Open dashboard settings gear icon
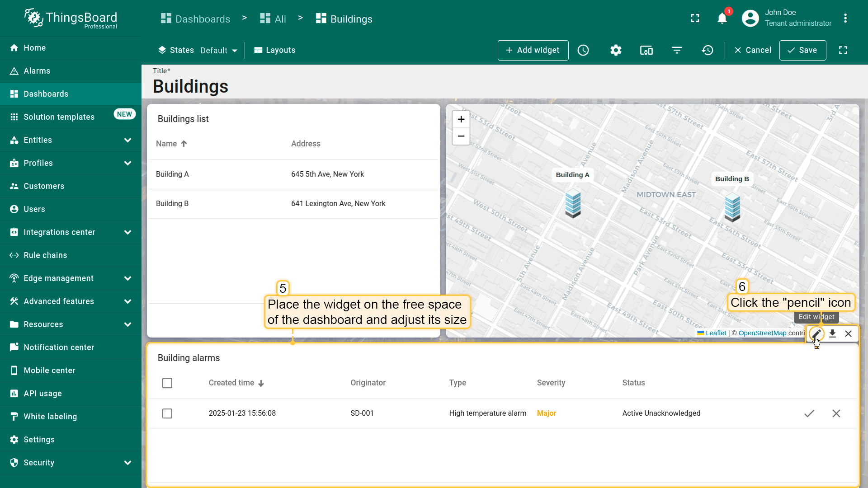This screenshot has width=868, height=488. [x=616, y=50]
